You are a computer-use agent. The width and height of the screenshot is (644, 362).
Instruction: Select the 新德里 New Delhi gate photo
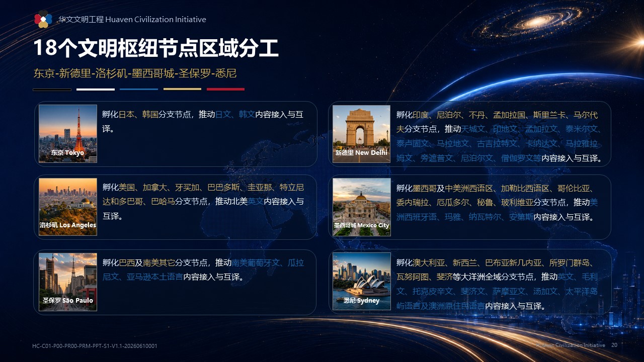(361, 134)
